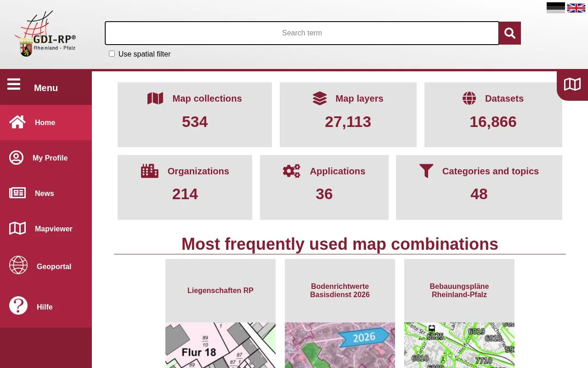Click the Mapviewer folded map icon
The width and height of the screenshot is (588, 368).
pyautogui.click(x=17, y=229)
